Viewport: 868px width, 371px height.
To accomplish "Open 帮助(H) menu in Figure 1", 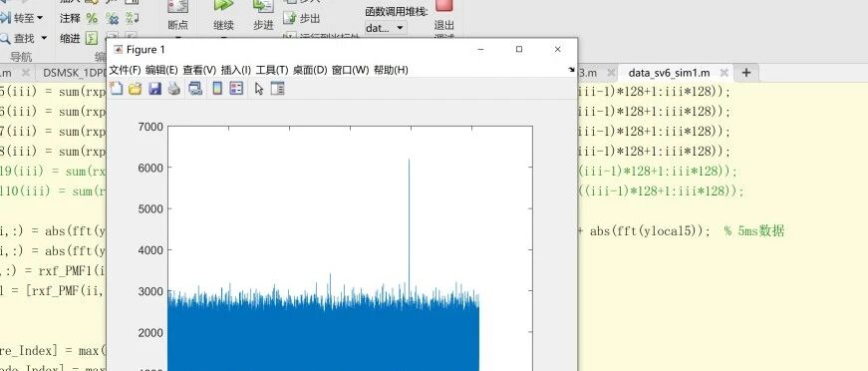I will pyautogui.click(x=391, y=70).
